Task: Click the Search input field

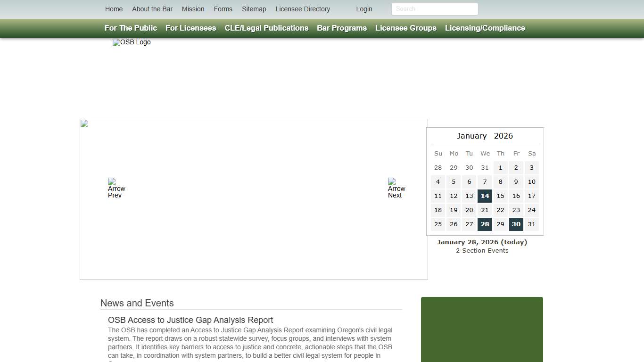Action: point(434,9)
